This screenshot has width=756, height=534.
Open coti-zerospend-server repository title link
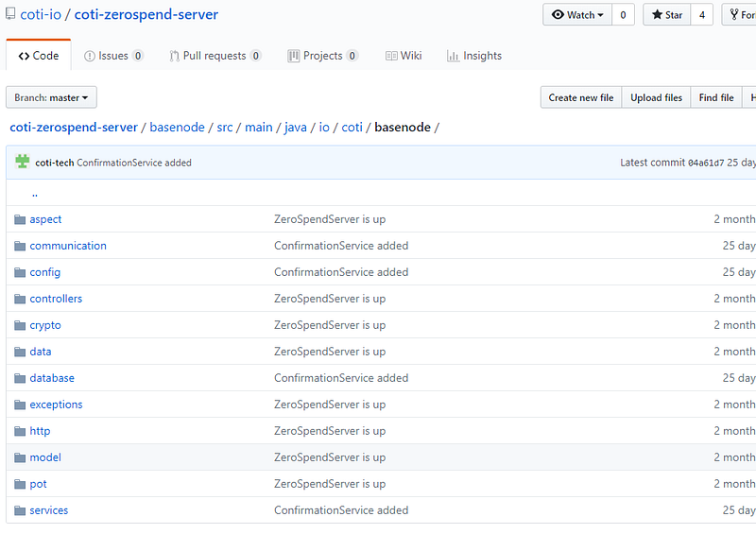pyautogui.click(x=146, y=14)
